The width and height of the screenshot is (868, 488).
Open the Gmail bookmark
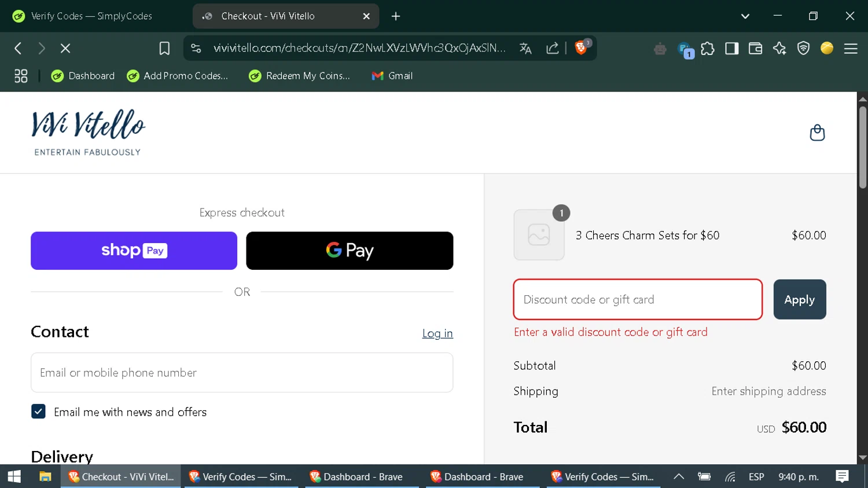coord(392,76)
